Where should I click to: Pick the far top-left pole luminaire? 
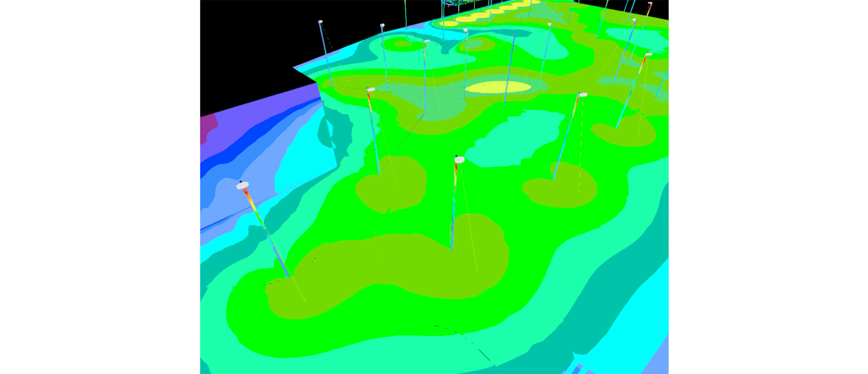click(x=320, y=21)
